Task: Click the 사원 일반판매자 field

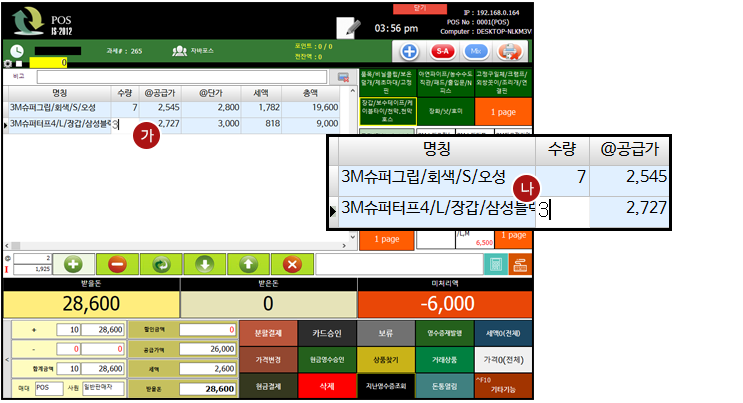Action: [x=103, y=388]
